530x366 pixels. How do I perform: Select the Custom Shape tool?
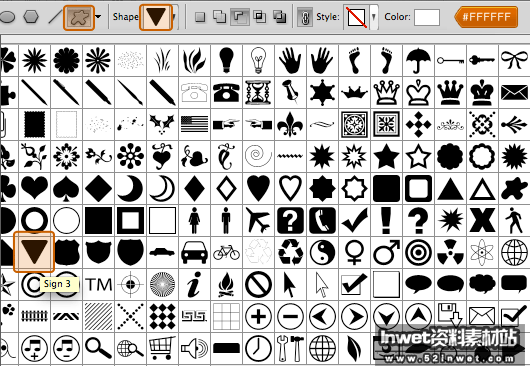79,17
